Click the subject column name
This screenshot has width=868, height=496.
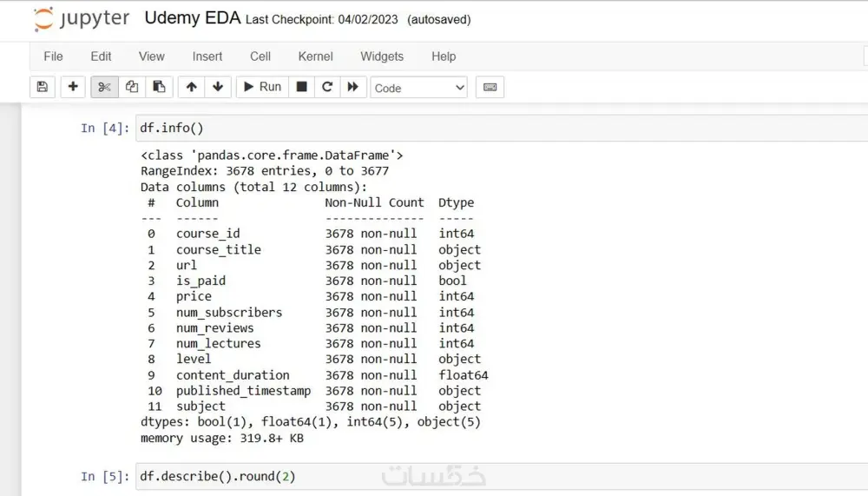[201, 407]
